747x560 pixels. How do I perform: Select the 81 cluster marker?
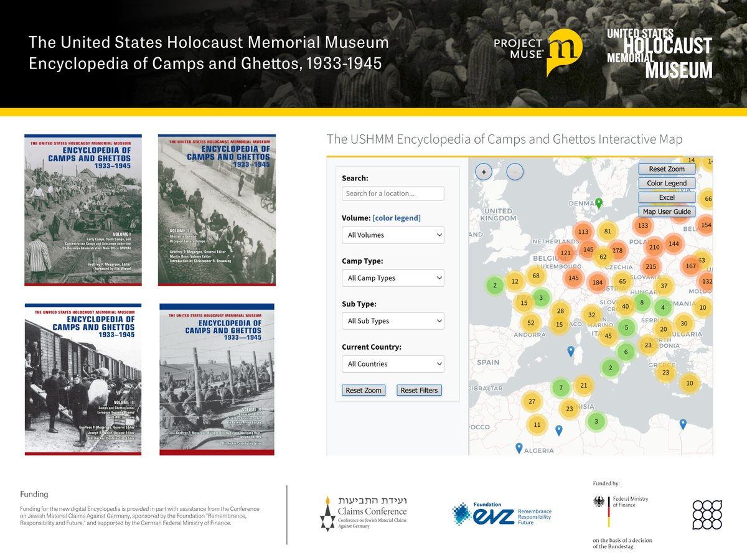tap(608, 231)
